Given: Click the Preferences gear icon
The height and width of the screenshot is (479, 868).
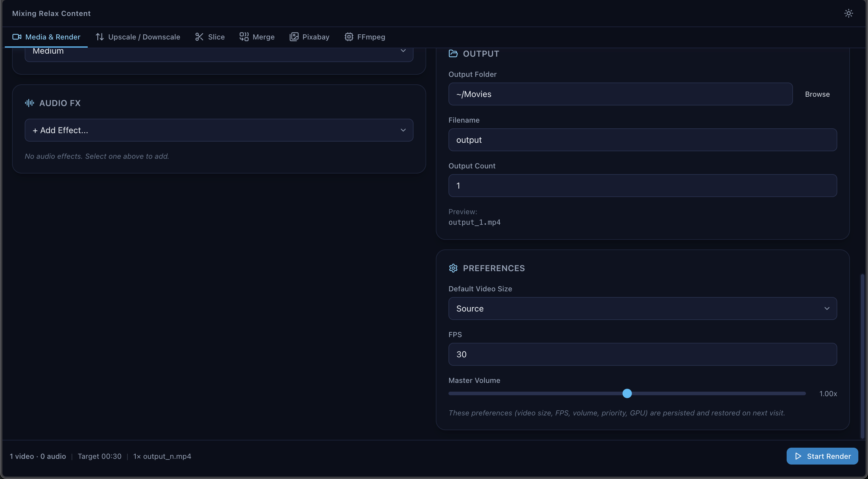Looking at the screenshot, I should click(x=453, y=268).
